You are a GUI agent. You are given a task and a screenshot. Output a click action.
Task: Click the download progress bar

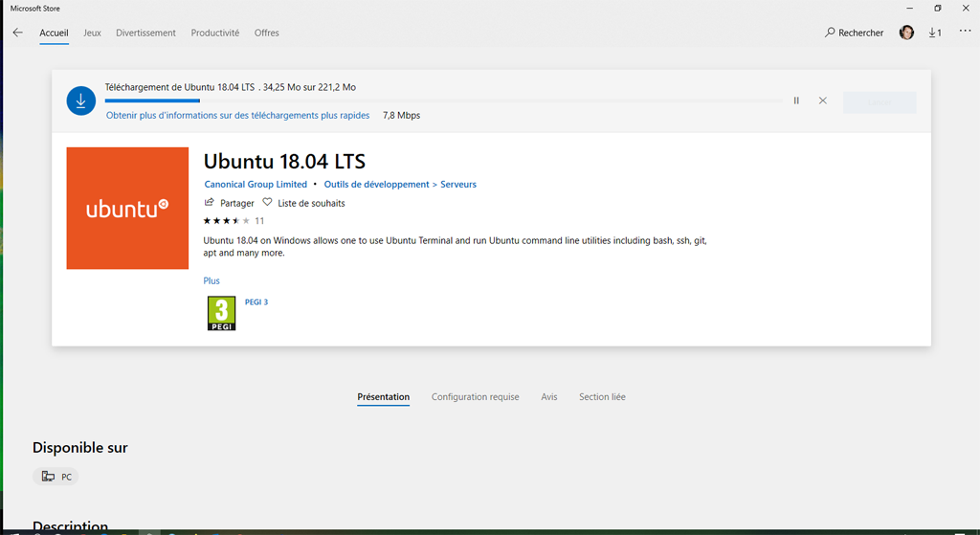(443, 100)
